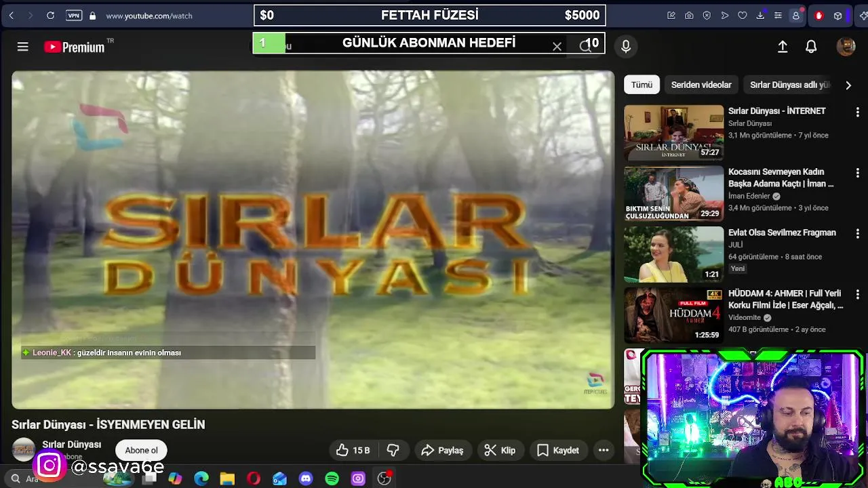Image resolution: width=868 pixels, height=488 pixels.
Task: Open the snapshot camera icon in browser toolbar
Action: [689, 16]
